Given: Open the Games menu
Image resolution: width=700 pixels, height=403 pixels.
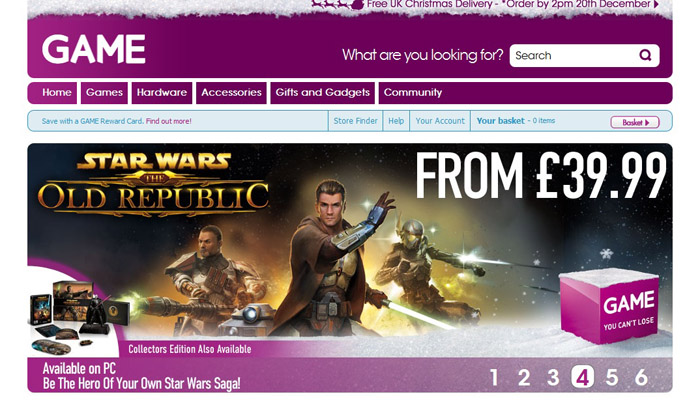Looking at the screenshot, I should pyautogui.click(x=104, y=93).
